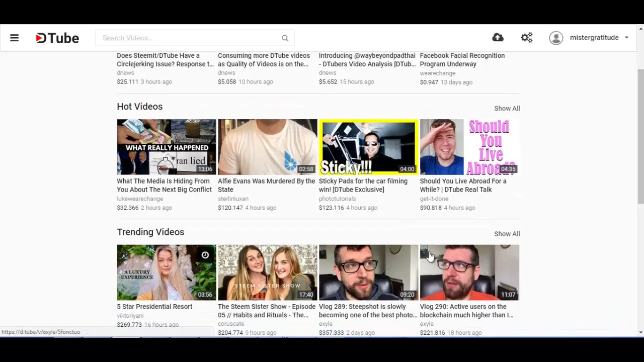Viewport: 644px width, 362px height.
Task: Expand the mistergratitude account dropdown arrow
Action: (x=626, y=38)
